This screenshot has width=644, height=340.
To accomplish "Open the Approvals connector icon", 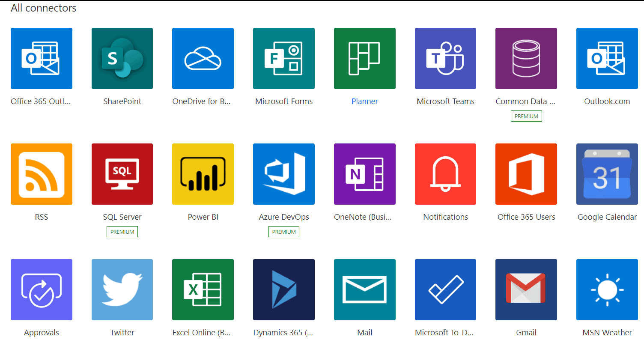I will coord(41,289).
